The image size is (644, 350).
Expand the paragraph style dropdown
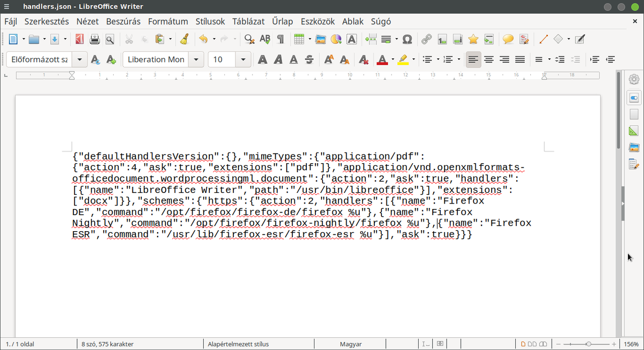click(79, 59)
